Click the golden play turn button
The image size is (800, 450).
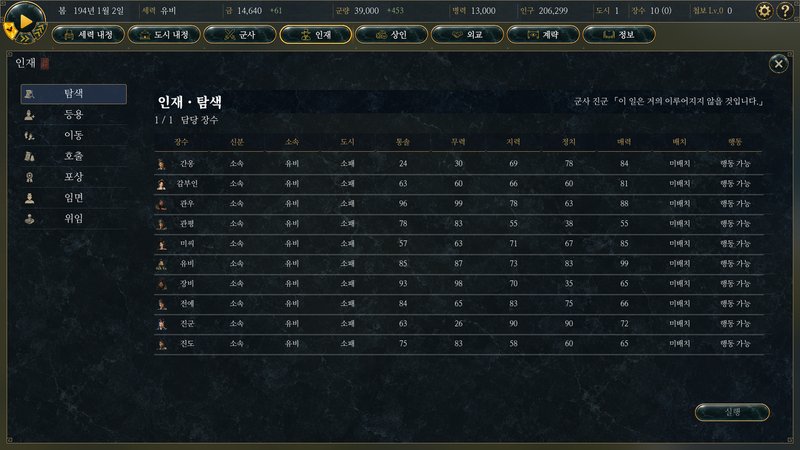point(25,21)
